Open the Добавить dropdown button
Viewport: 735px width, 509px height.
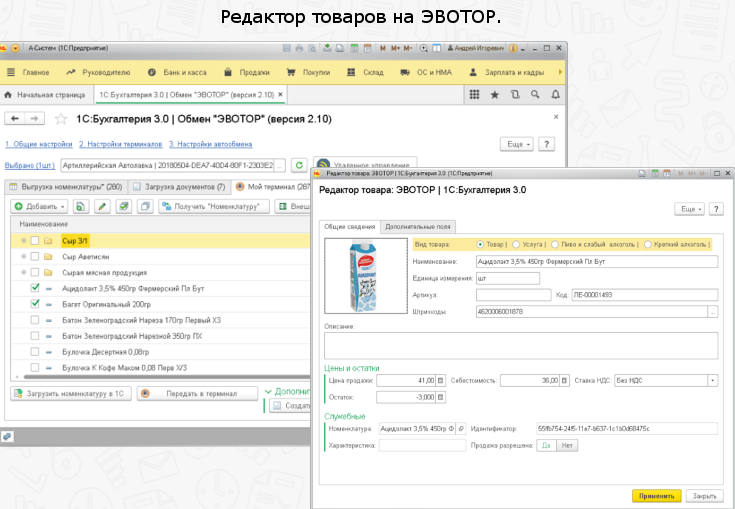tap(39, 207)
